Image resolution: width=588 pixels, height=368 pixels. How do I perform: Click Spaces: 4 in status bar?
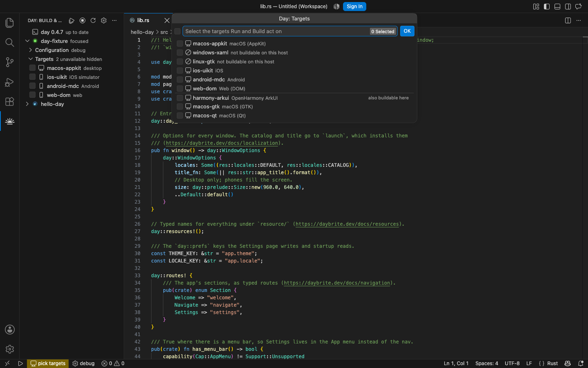(487, 364)
